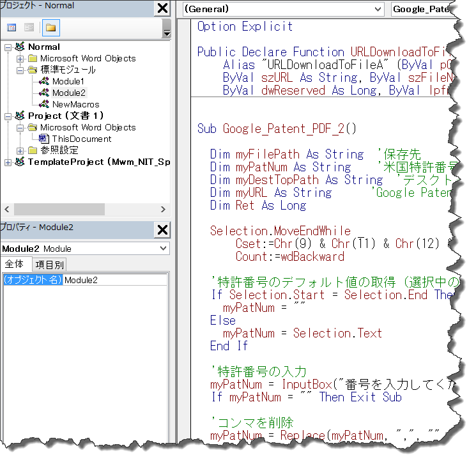Switch to the 項目別 properties tab
The width and height of the screenshot is (476, 464).
[x=49, y=265]
